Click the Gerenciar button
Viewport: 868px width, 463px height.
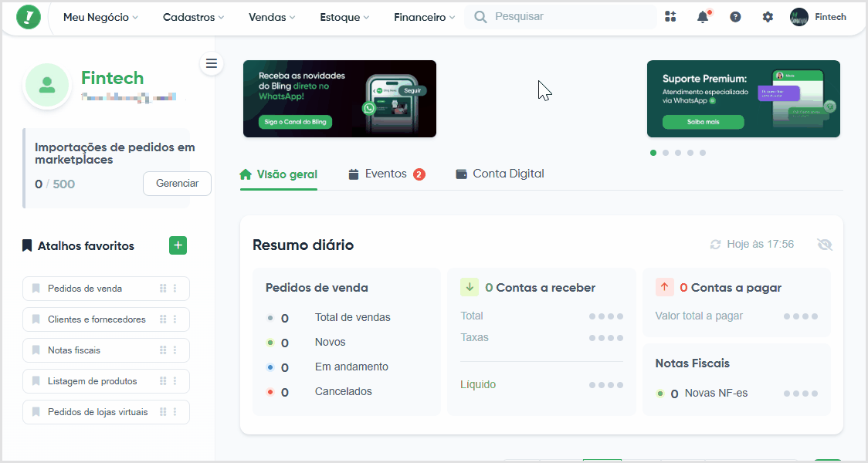tap(177, 183)
